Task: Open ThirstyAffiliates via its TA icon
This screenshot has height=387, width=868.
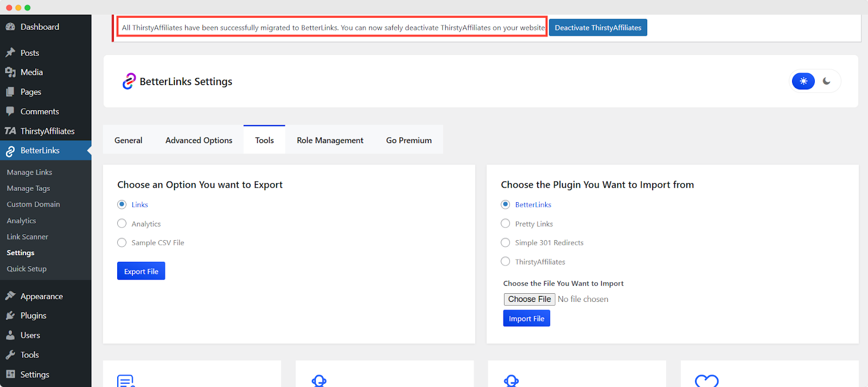Action: click(x=10, y=131)
